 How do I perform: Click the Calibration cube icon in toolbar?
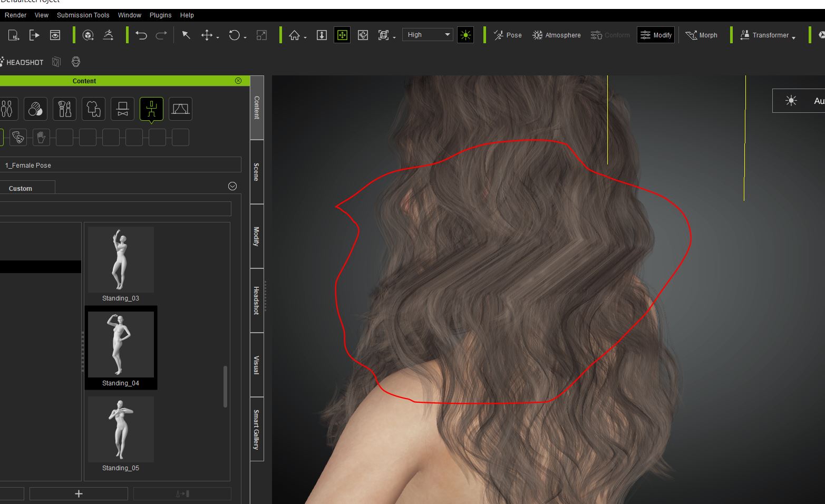89,35
